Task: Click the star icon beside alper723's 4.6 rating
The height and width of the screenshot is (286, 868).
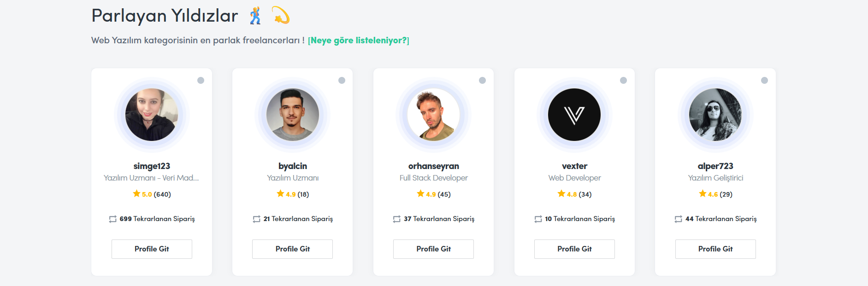Action: click(703, 194)
